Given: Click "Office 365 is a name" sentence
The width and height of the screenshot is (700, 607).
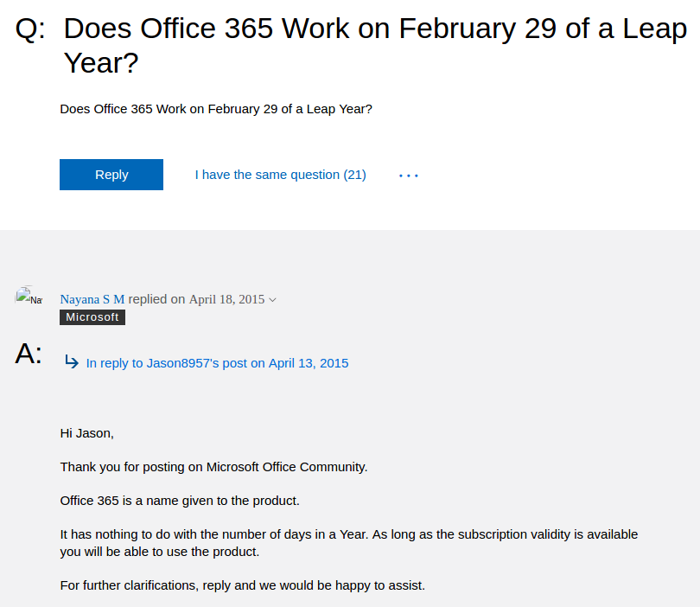Looking at the screenshot, I should point(180,501).
